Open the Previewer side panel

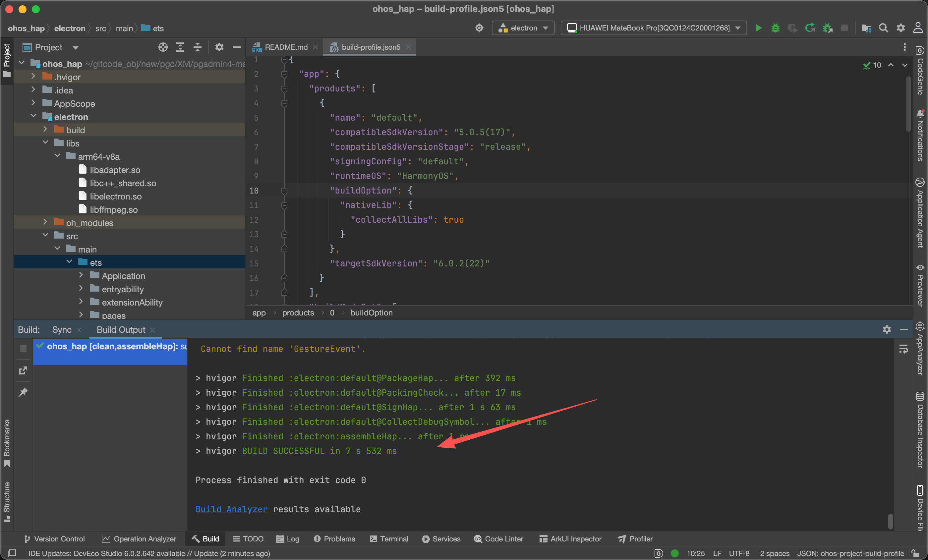[x=920, y=285]
